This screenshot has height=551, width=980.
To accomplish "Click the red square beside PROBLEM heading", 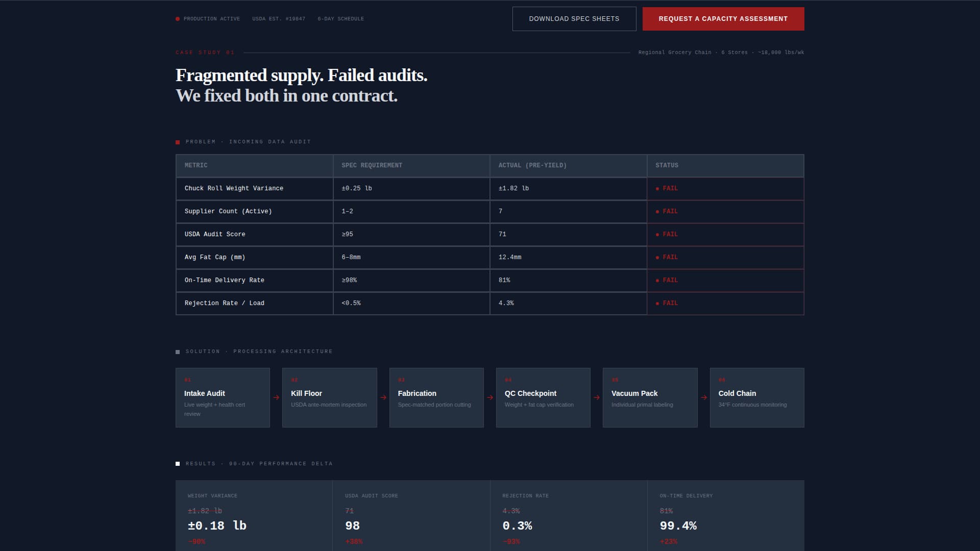I will tap(177, 142).
